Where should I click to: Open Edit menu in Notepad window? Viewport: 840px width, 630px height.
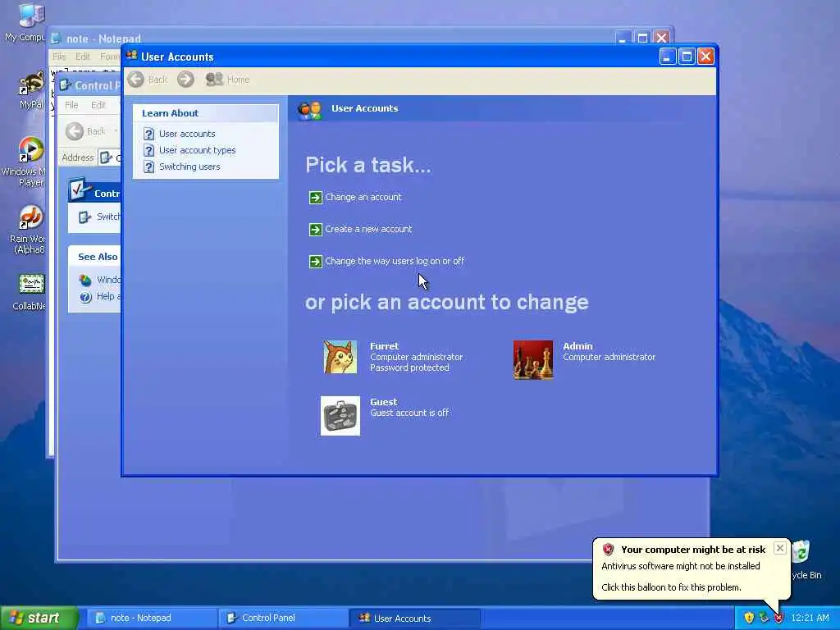83,57
